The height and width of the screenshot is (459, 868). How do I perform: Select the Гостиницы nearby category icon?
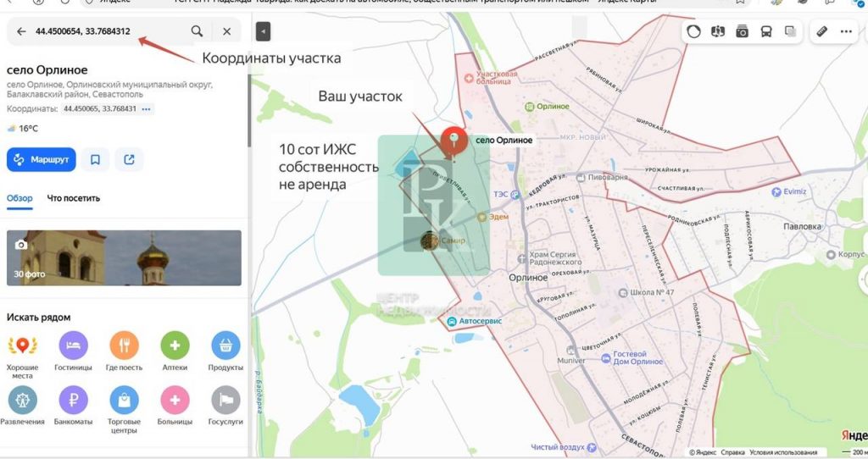coord(73,346)
